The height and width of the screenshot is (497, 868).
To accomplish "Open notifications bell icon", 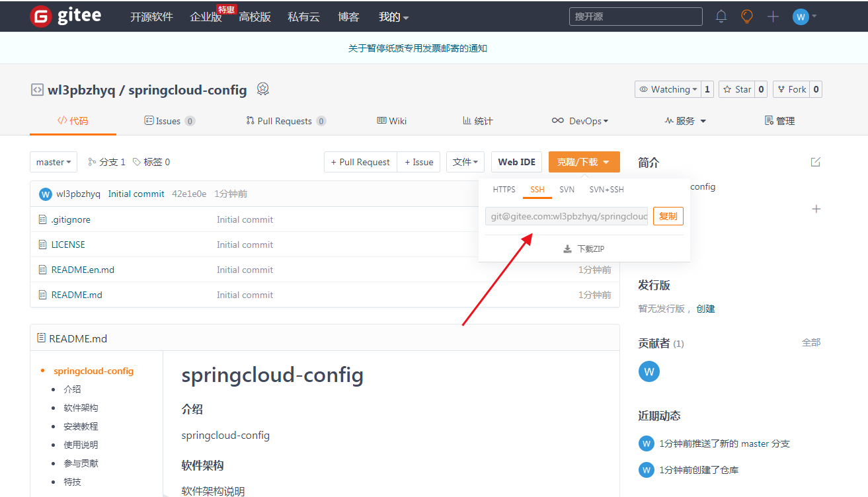I will pos(721,17).
